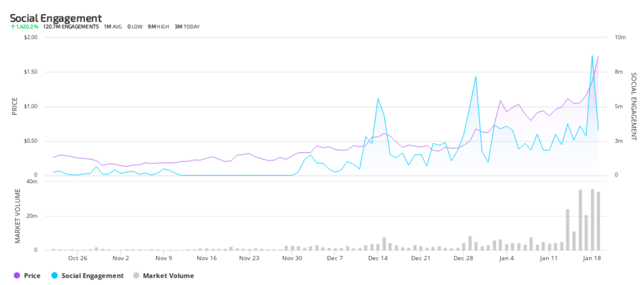
Task: Click the $1.00 price axis label
Action: 30,107
